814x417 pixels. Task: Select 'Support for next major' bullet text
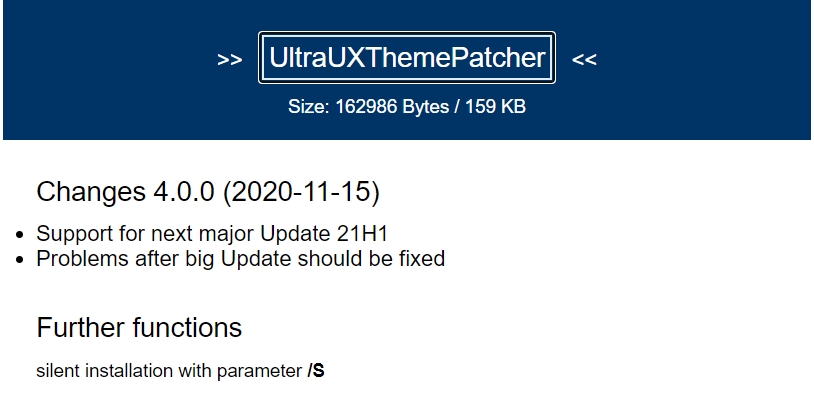coord(145,234)
